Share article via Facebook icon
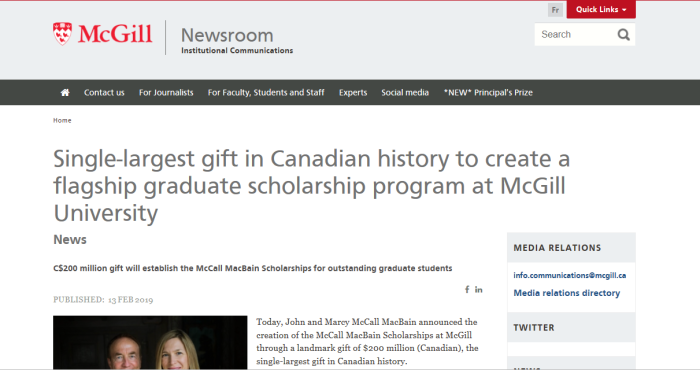700x370 pixels. point(467,290)
